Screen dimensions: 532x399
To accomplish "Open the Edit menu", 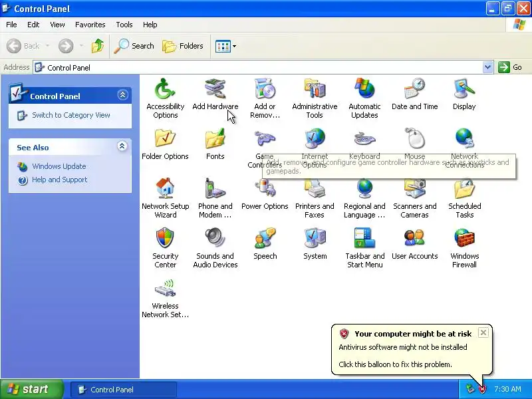I will click(x=33, y=25).
